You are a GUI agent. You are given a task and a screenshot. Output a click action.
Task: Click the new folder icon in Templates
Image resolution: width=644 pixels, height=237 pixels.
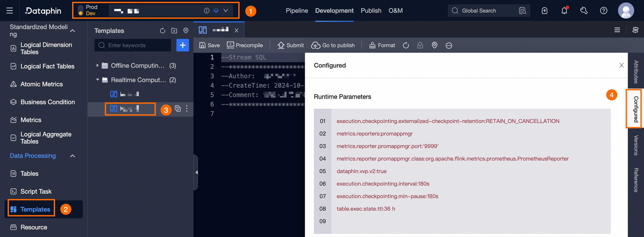tap(174, 31)
